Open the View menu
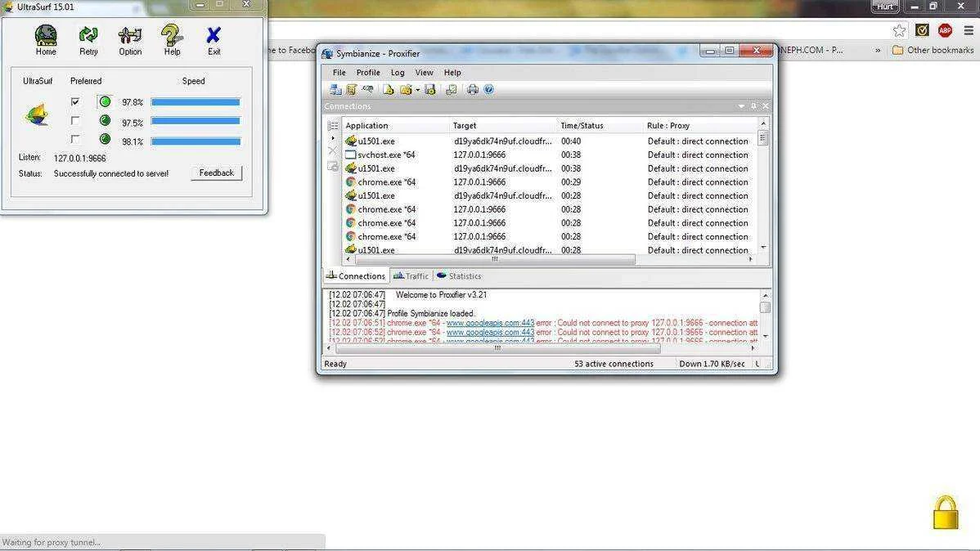This screenshot has height=551, width=980. [x=424, y=73]
